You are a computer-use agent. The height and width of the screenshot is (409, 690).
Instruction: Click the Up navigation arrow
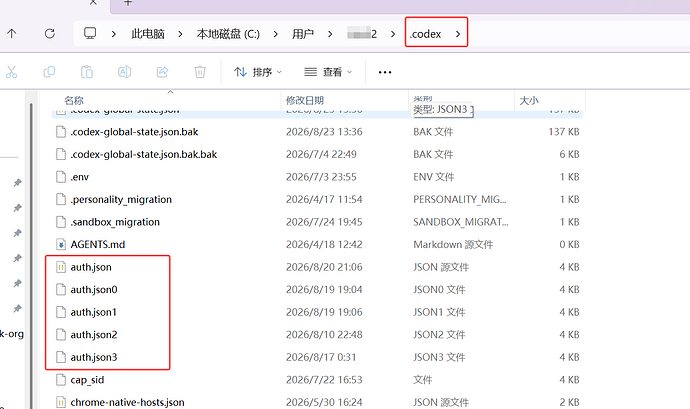click(x=12, y=33)
